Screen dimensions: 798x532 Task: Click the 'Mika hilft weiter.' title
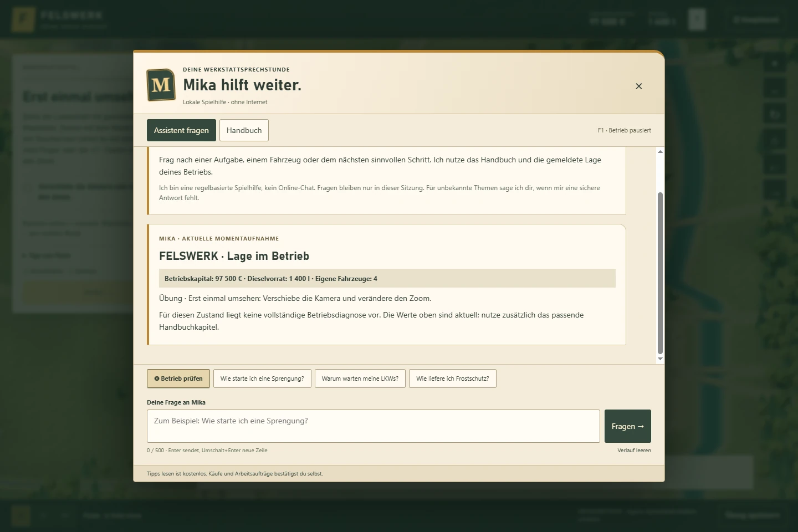(242, 85)
